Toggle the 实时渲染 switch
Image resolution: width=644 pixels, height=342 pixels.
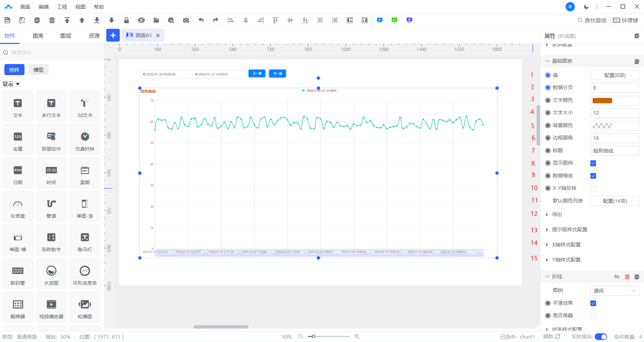coord(600,337)
